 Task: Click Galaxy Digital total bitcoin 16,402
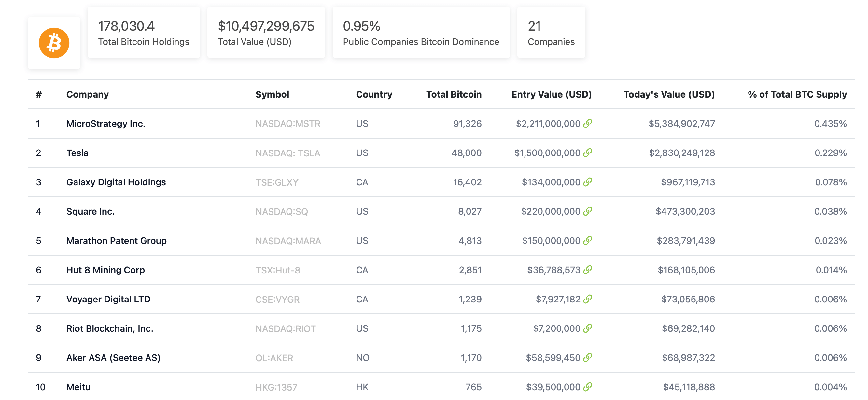467,182
